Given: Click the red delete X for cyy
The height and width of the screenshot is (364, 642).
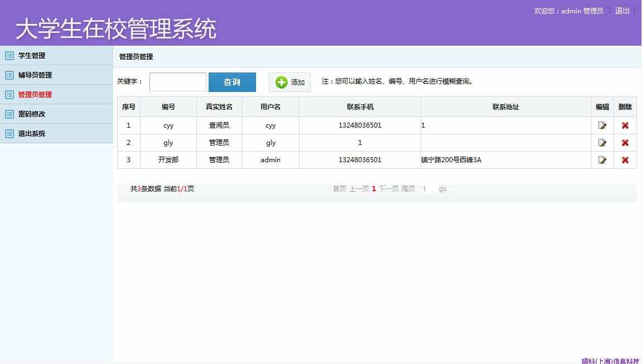Looking at the screenshot, I should click(625, 125).
